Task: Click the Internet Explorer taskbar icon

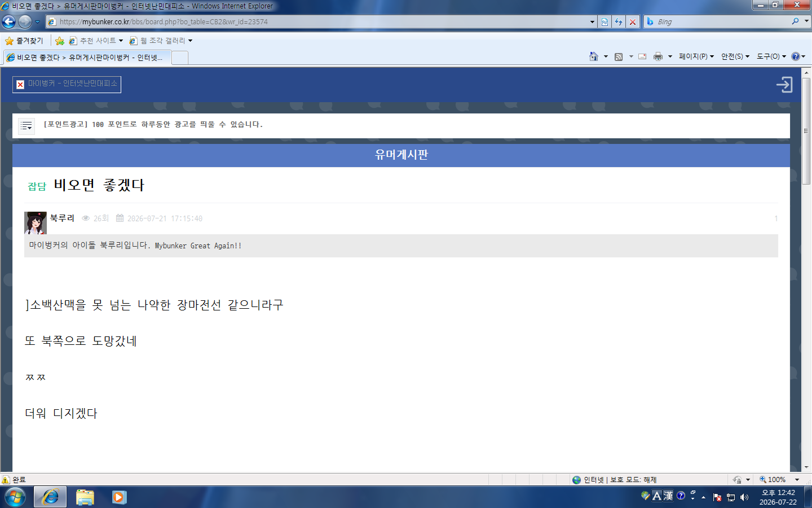Action: 50,497
